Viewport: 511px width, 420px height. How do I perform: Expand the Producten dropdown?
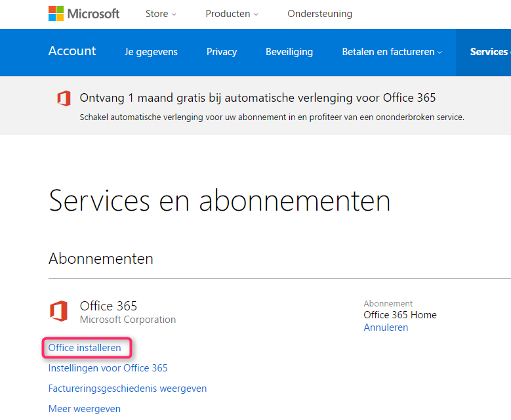232,14
